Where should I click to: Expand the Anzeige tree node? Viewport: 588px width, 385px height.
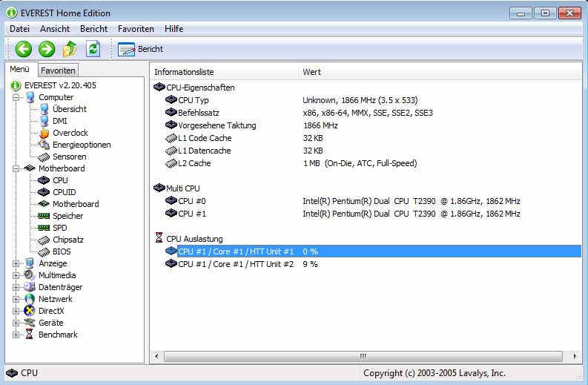point(16,263)
